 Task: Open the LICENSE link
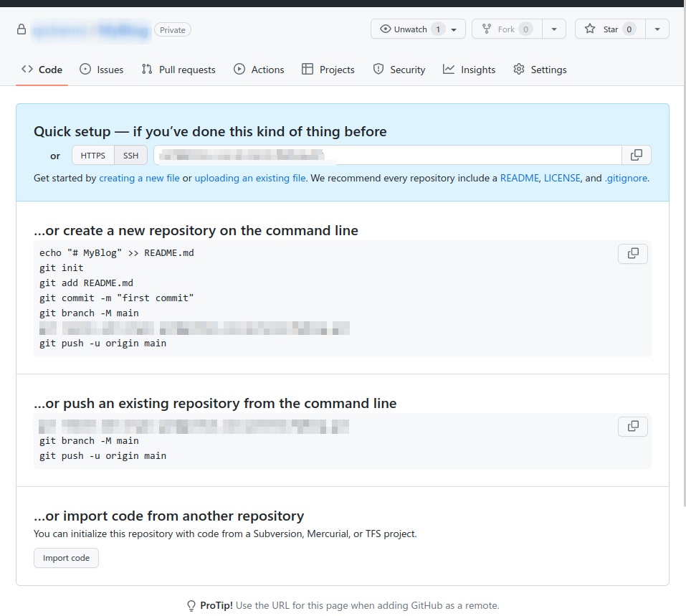tap(562, 178)
